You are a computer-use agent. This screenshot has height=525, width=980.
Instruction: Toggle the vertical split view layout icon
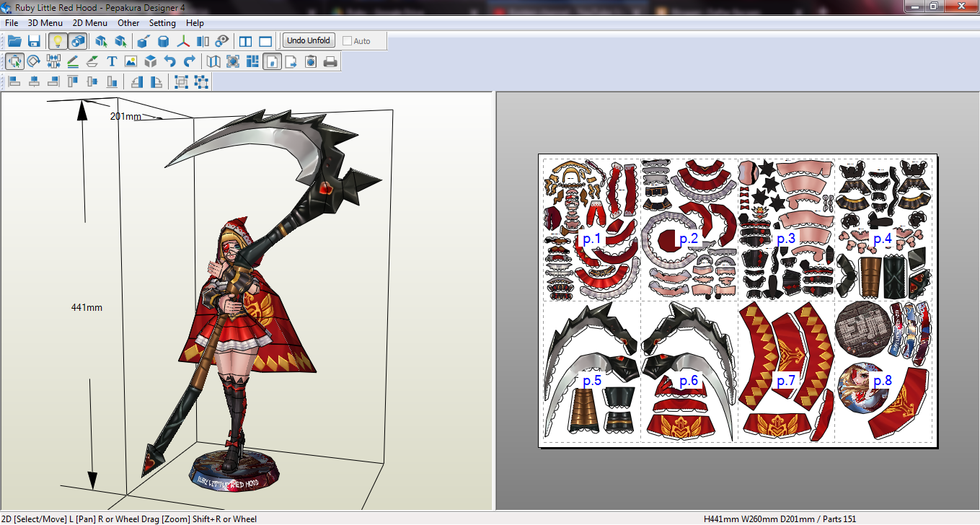pos(245,41)
